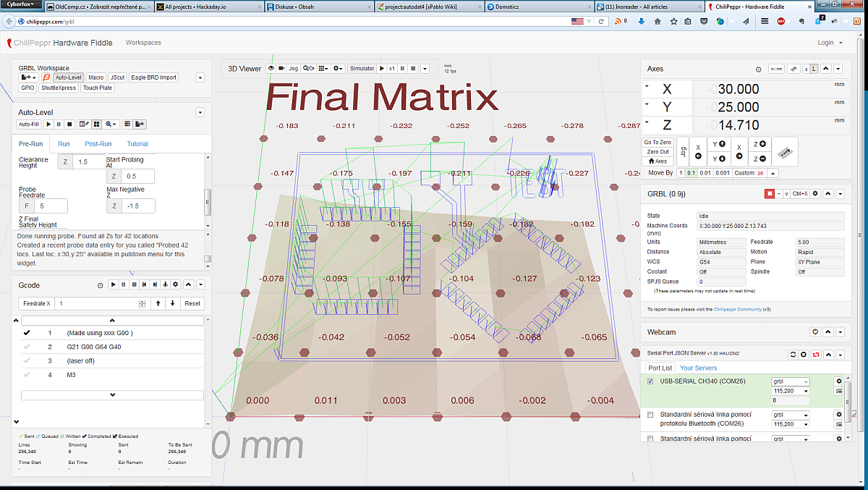
Task: Click the Go To Zero button
Action: pos(657,143)
